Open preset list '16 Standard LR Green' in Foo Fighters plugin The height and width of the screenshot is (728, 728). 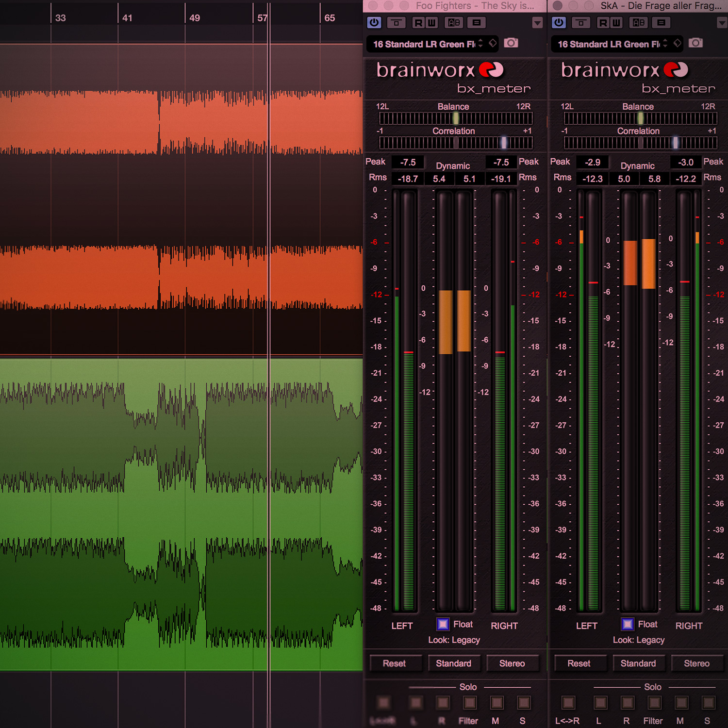coord(424,44)
